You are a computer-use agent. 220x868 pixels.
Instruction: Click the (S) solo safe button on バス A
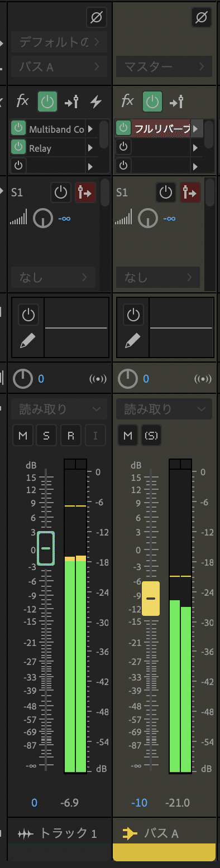[x=151, y=436]
